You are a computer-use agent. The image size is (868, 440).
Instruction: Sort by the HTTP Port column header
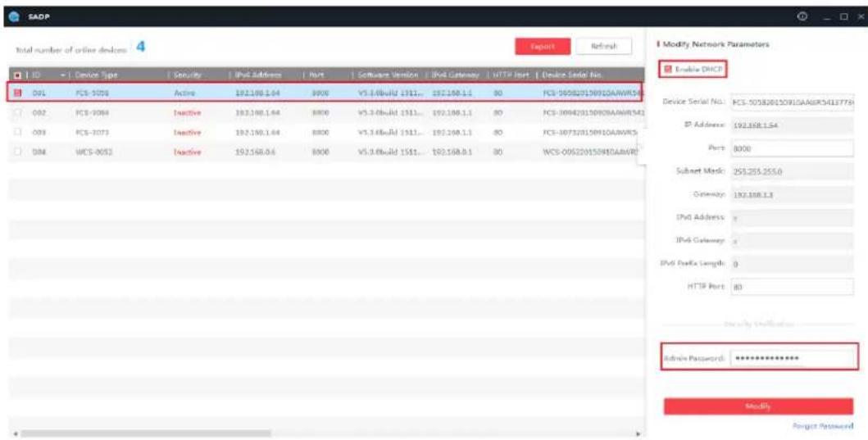click(511, 75)
